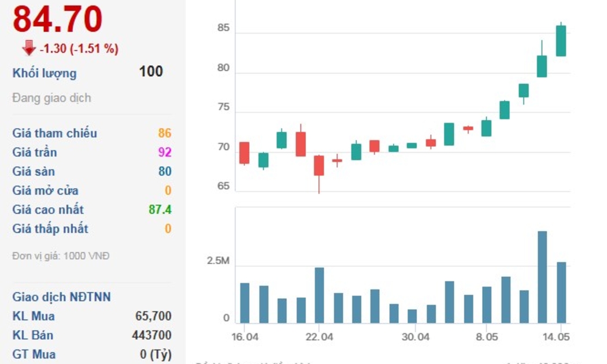Image resolution: width=607 pixels, height=364 pixels.
Task: Click the latest green candlestick at 14.05
Action: pos(561,40)
